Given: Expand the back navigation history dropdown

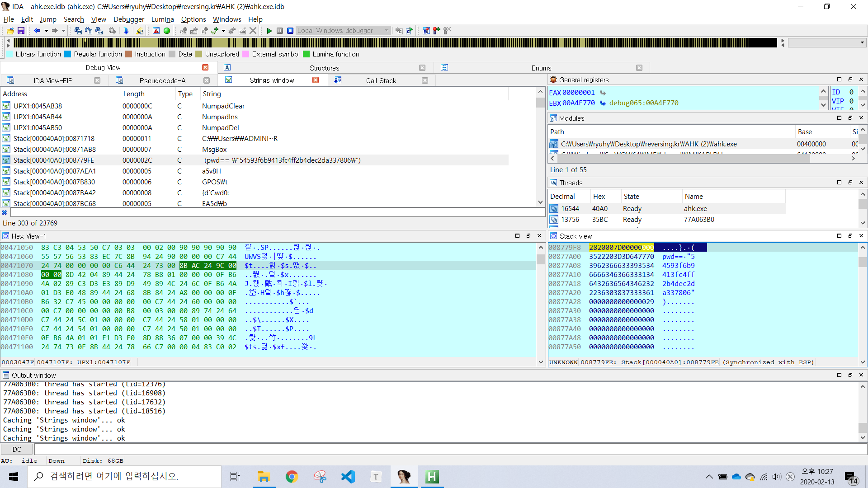Looking at the screenshot, I should coord(46,31).
